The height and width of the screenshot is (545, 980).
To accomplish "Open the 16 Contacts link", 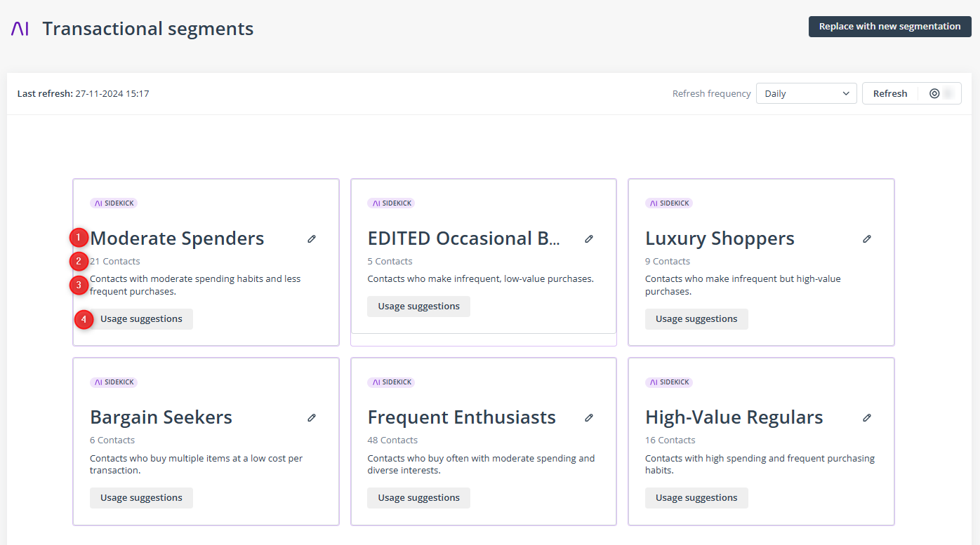I will (x=670, y=440).
